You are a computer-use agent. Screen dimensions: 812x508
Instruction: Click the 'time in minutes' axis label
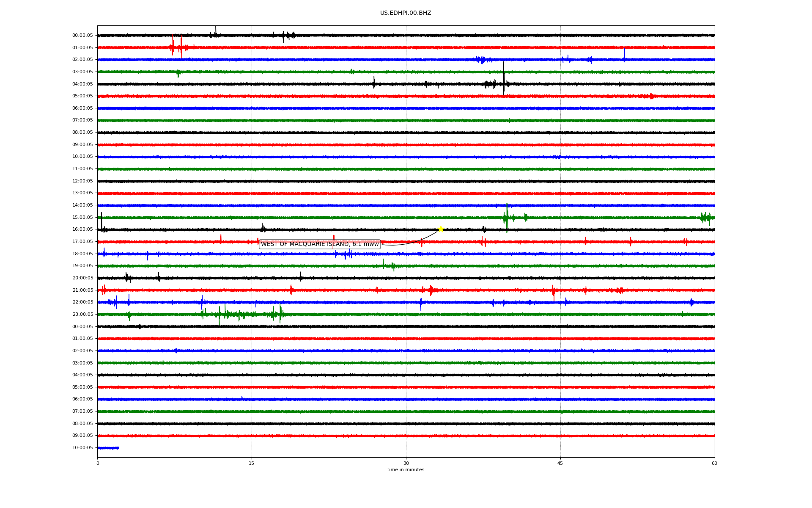pos(406,470)
